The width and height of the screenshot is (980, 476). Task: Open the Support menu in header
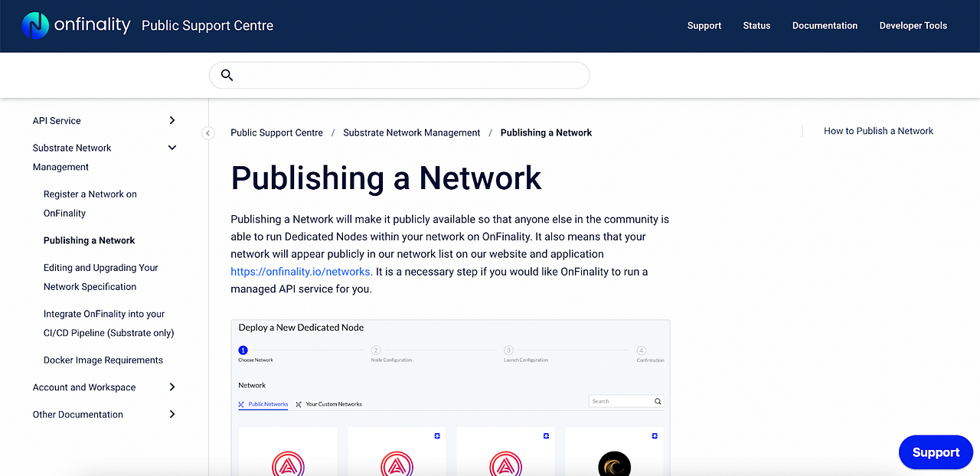coord(704,25)
